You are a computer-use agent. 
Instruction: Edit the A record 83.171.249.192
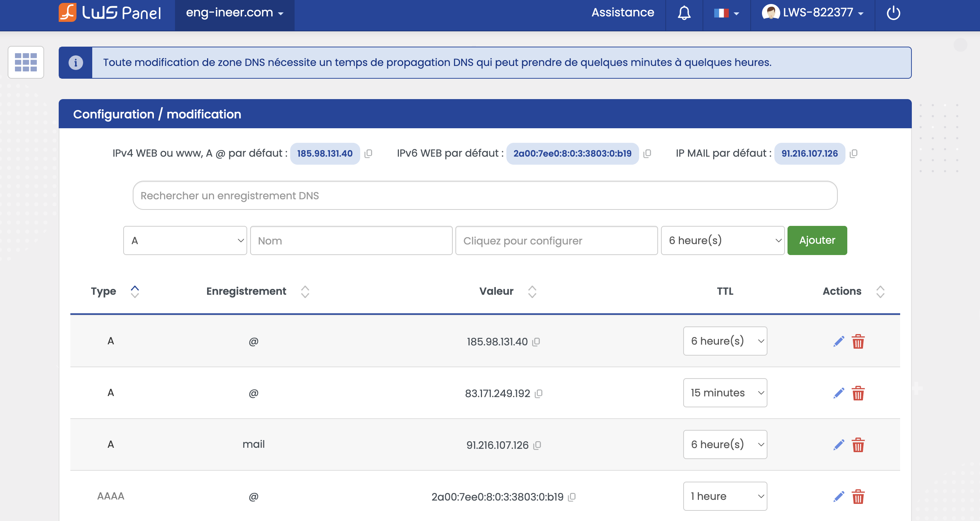pyautogui.click(x=839, y=393)
